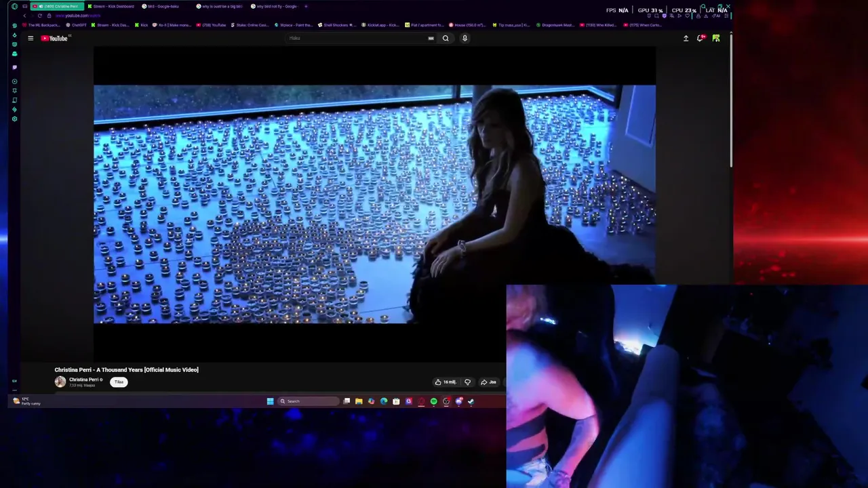Image resolution: width=868 pixels, height=488 pixels.
Task: Open The IRL Backpack bookmark
Action: [x=41, y=25]
